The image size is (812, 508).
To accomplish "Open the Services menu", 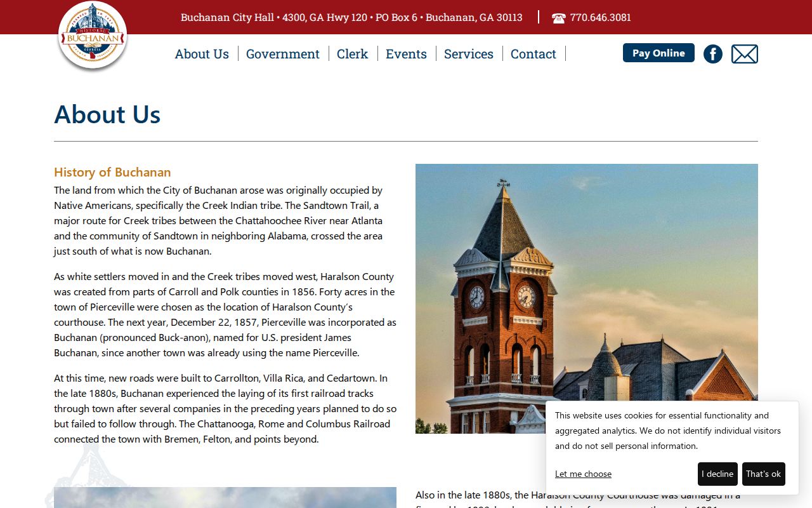I will click(x=469, y=54).
